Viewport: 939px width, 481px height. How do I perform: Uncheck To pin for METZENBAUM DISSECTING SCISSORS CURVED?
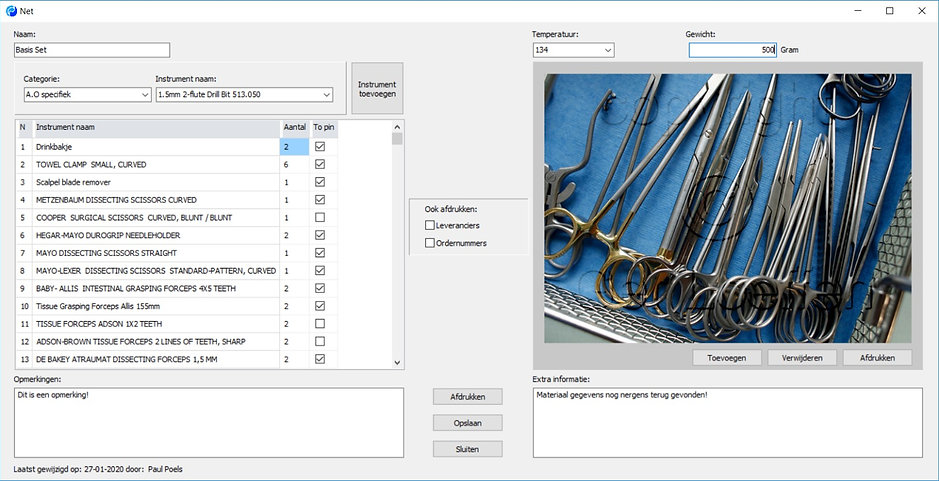pos(320,199)
